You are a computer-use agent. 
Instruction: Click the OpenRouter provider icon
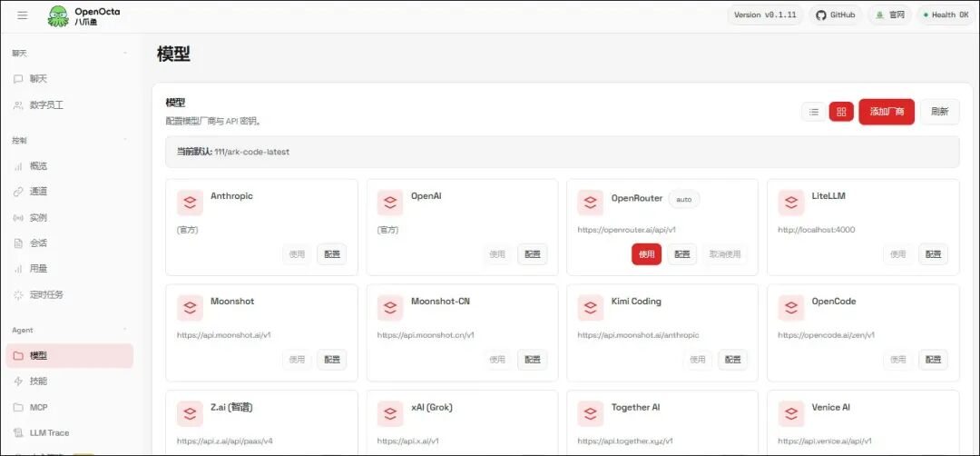point(590,203)
